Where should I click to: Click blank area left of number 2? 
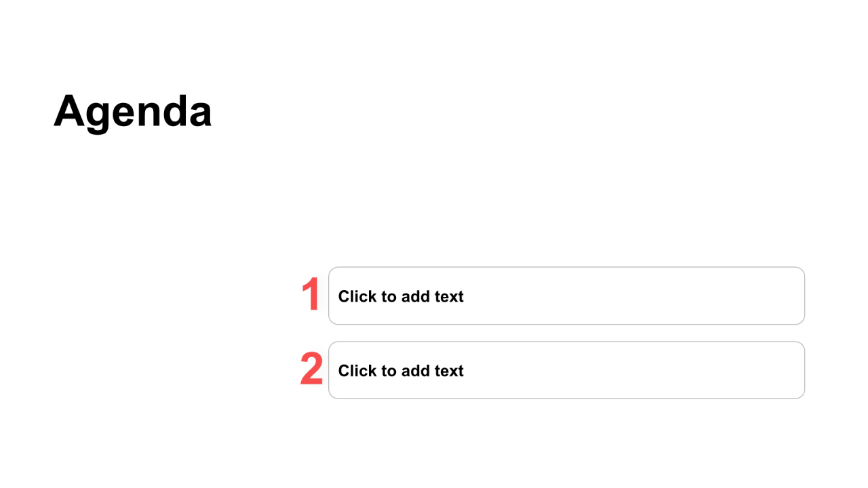(x=149, y=370)
